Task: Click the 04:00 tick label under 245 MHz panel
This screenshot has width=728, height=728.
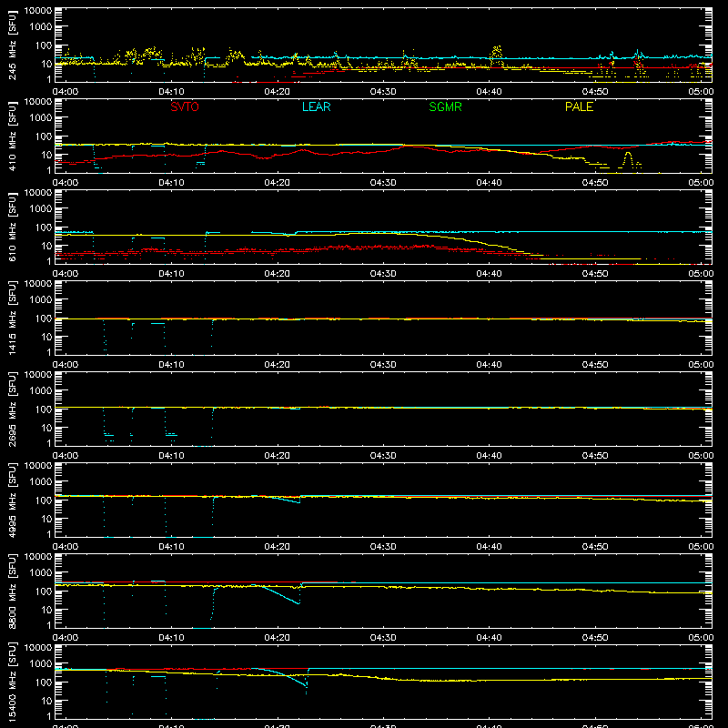Action: click(65, 92)
